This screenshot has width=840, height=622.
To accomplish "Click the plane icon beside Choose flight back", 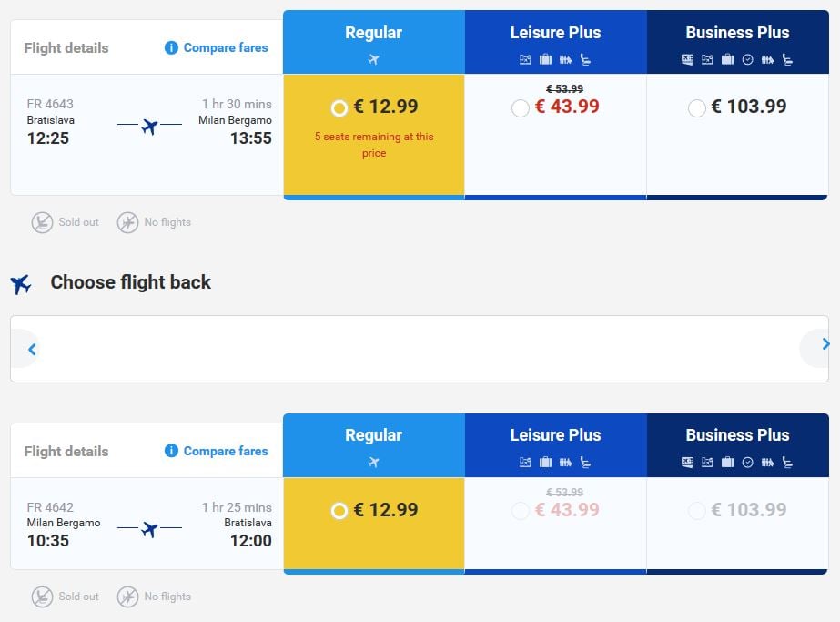I will [x=21, y=283].
